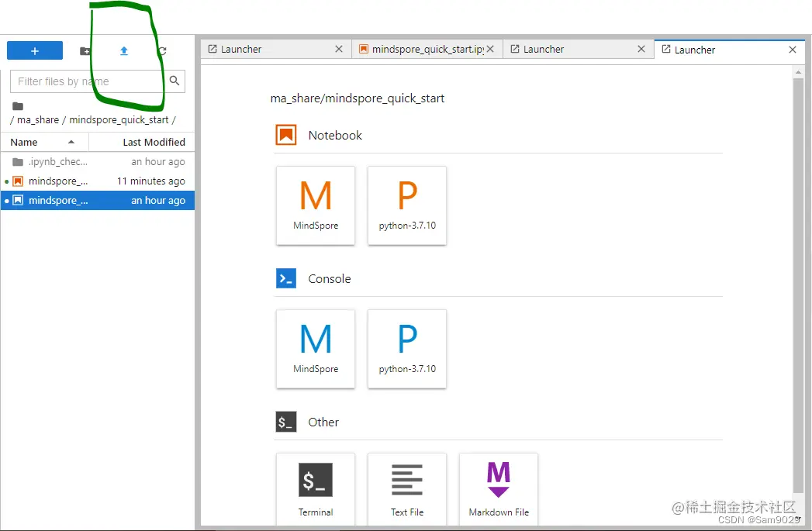Sort files by Name column
The width and height of the screenshot is (812, 531).
point(44,142)
